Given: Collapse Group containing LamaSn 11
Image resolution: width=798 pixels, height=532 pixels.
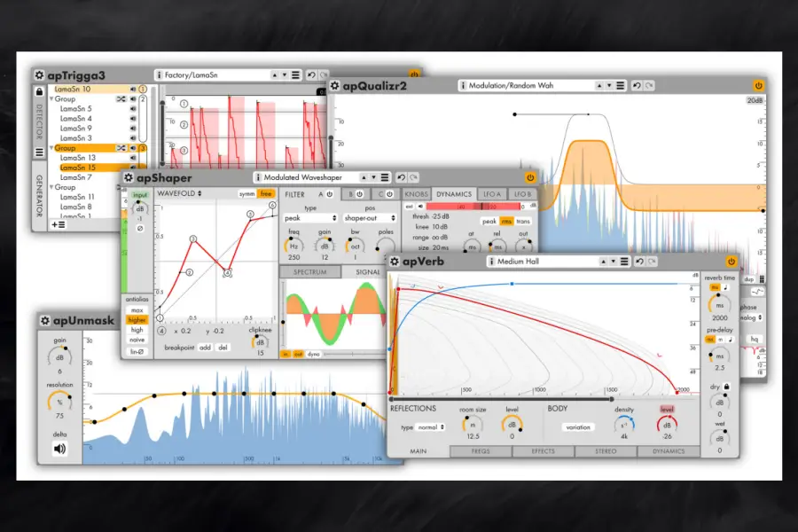Looking at the screenshot, I should pyautogui.click(x=52, y=187).
